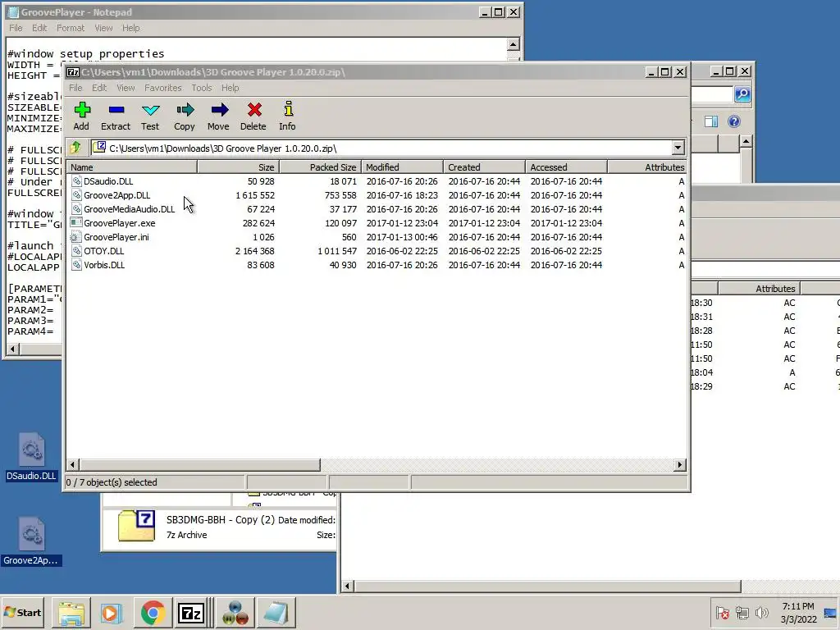
Task: Open the 7-Zip Help menu
Action: (231, 88)
